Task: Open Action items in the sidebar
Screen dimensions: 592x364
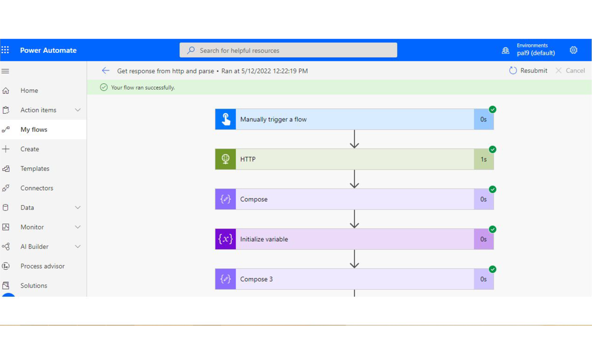Action: pyautogui.click(x=43, y=110)
